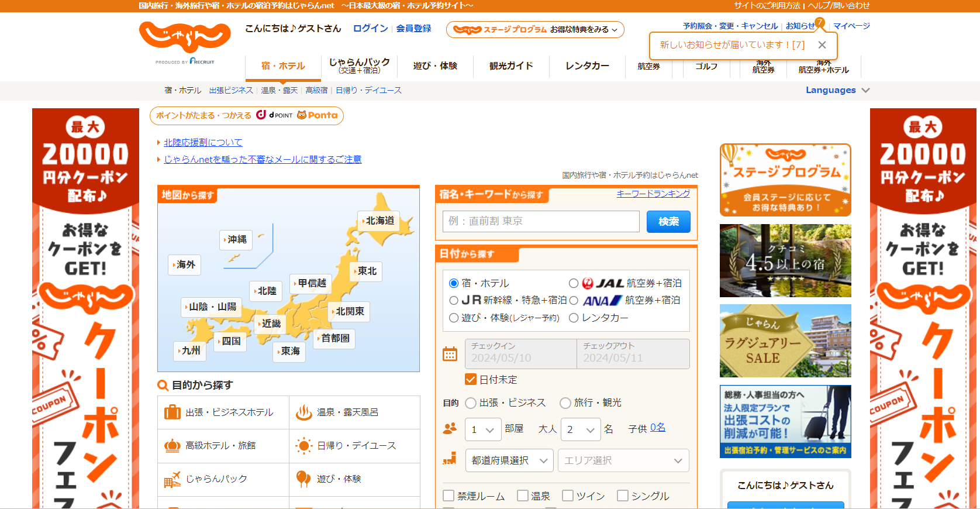Check the 温泉 checkbox
980x509 pixels.
pyautogui.click(x=523, y=496)
